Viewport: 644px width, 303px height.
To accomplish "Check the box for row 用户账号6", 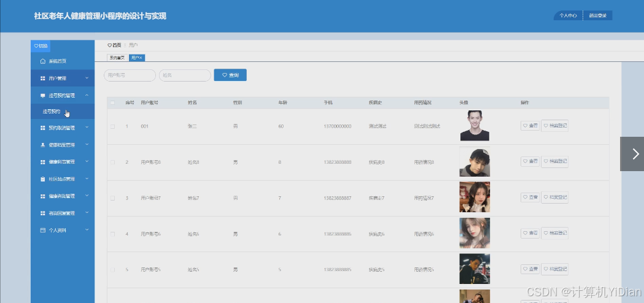I will (x=112, y=234).
